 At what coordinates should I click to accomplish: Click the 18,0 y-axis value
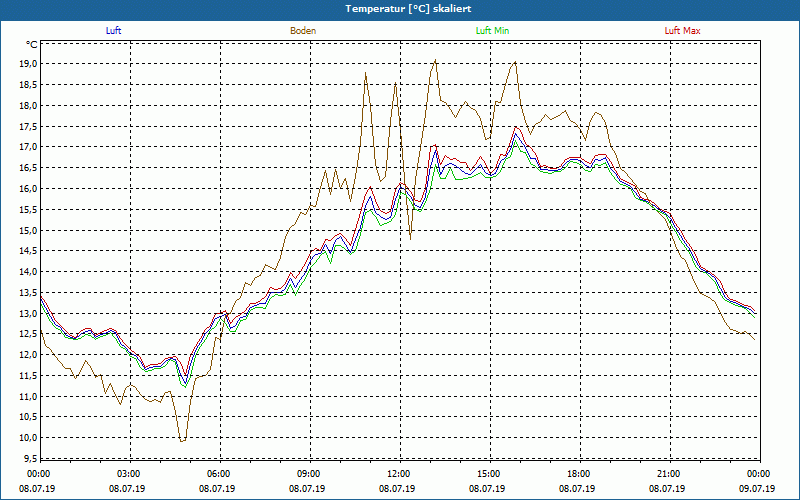click(x=28, y=106)
